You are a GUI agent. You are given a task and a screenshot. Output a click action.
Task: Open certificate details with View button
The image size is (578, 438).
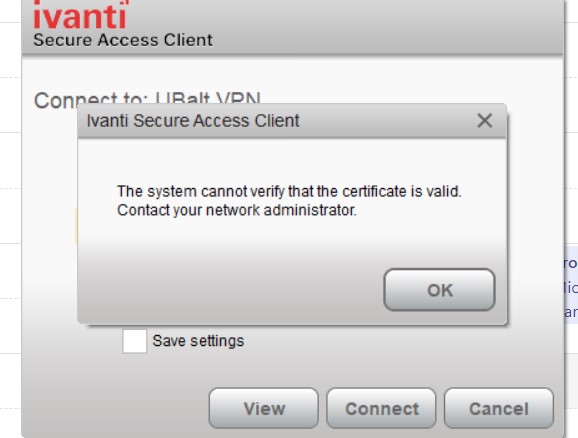pos(264,409)
